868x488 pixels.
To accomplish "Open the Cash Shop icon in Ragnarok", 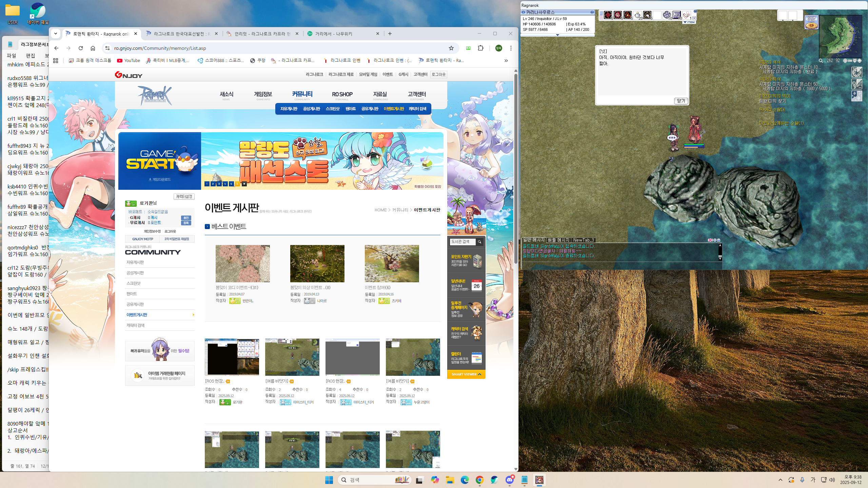I will [x=811, y=22].
